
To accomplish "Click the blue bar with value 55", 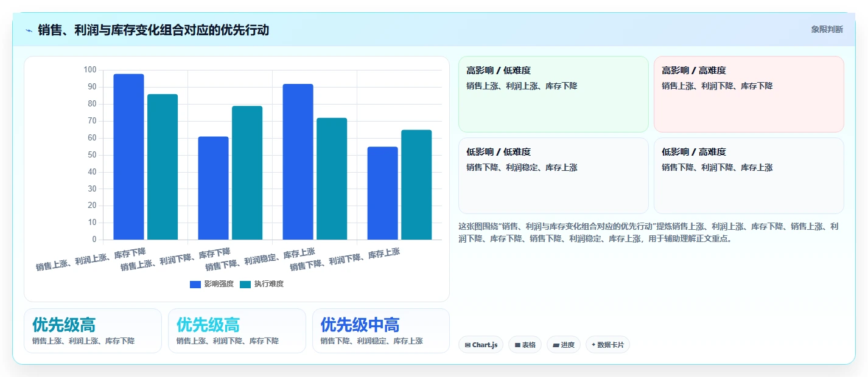I will 382,193.
